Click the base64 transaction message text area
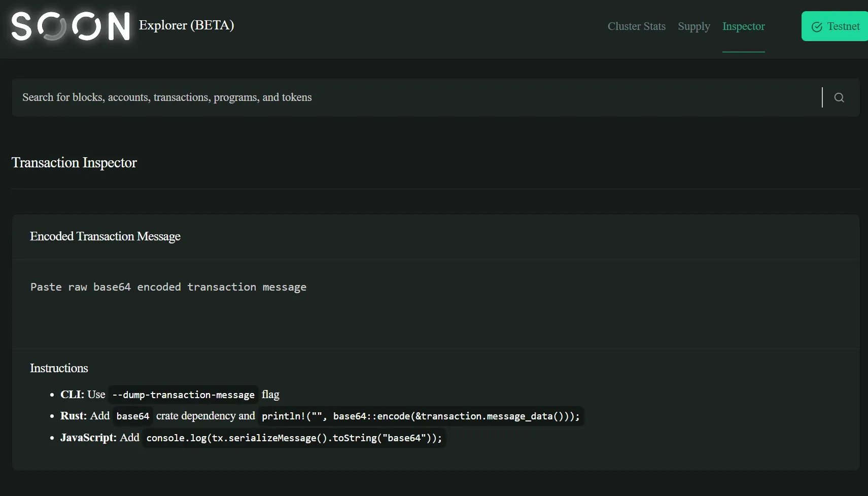The height and width of the screenshot is (496, 868). 435,303
